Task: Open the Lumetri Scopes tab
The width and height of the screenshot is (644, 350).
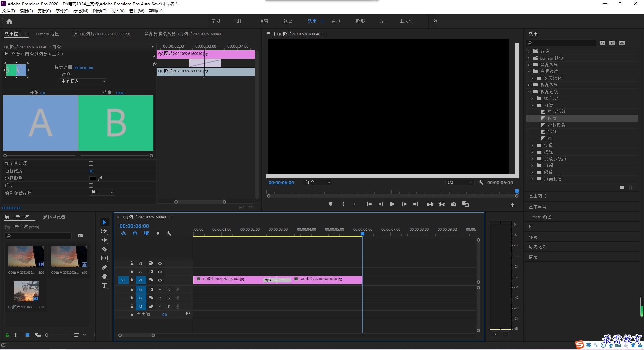Action: (x=48, y=34)
